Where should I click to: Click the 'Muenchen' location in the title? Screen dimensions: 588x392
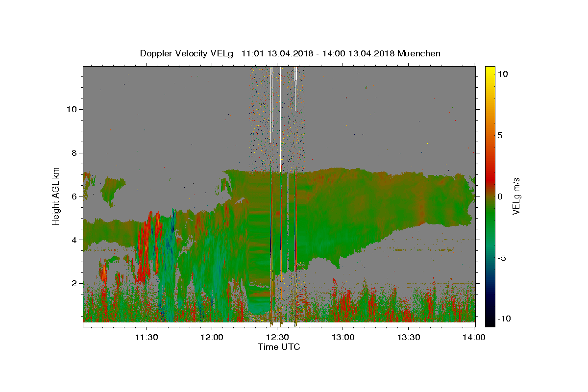[x=419, y=53]
